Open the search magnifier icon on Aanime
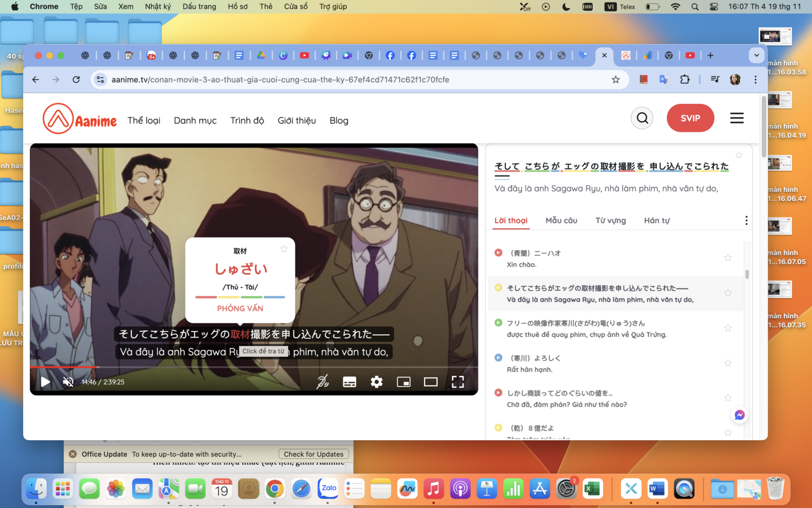812x508 pixels. click(x=642, y=118)
